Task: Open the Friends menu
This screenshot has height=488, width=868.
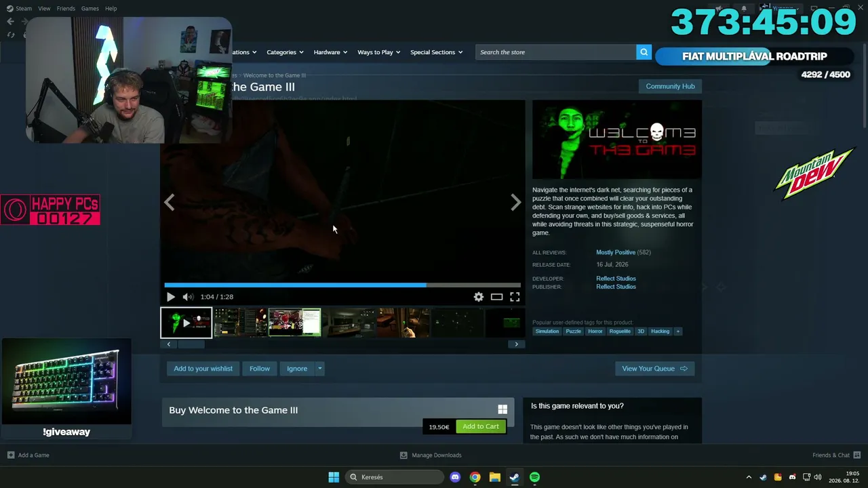Action: point(66,8)
